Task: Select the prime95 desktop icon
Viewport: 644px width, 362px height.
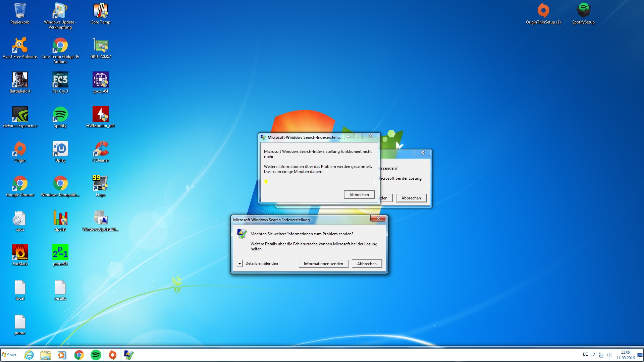Action: (60, 252)
